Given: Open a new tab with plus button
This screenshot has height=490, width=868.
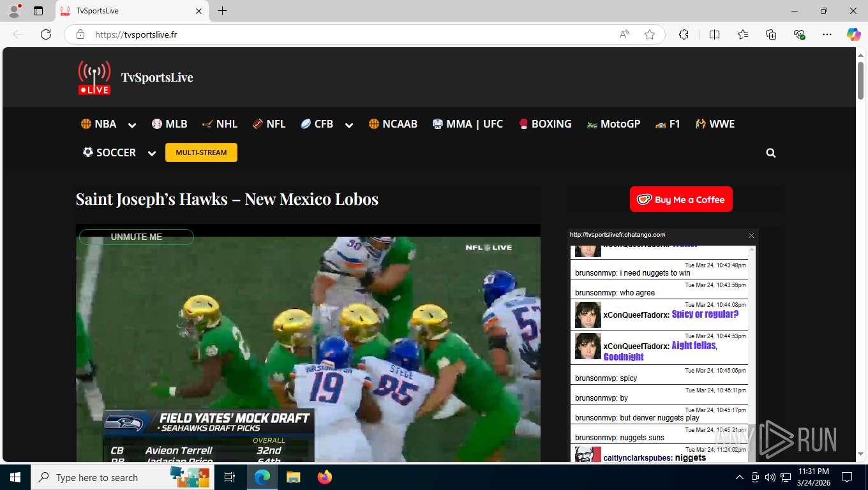Looking at the screenshot, I should tap(222, 11).
